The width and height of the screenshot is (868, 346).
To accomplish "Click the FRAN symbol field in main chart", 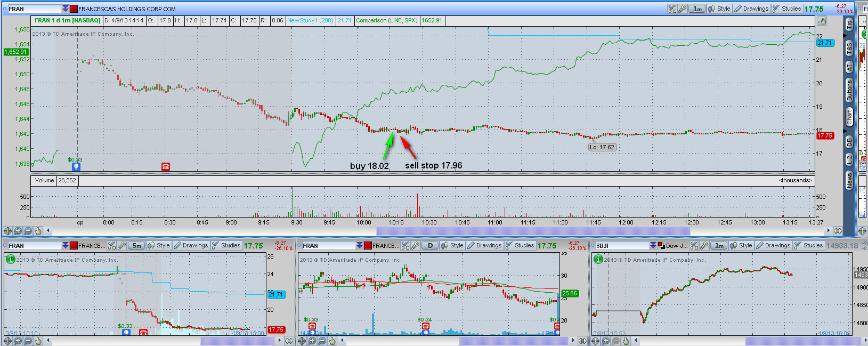I will 35,9.
